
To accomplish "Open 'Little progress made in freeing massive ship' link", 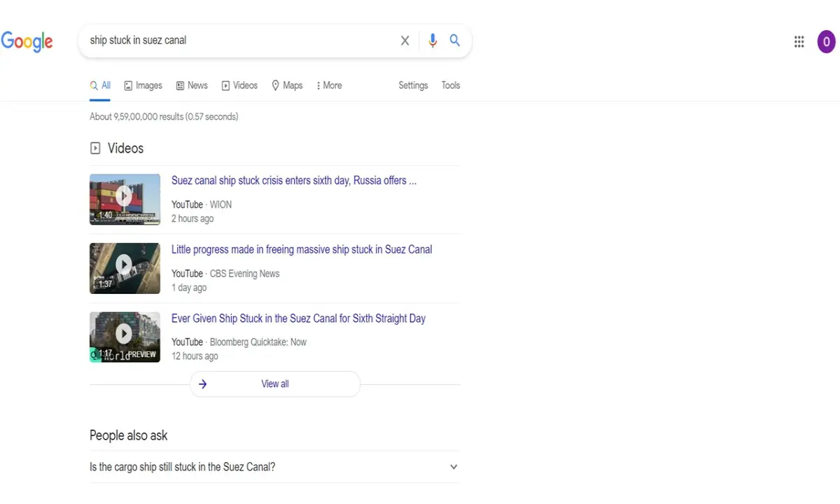I will click(302, 249).
